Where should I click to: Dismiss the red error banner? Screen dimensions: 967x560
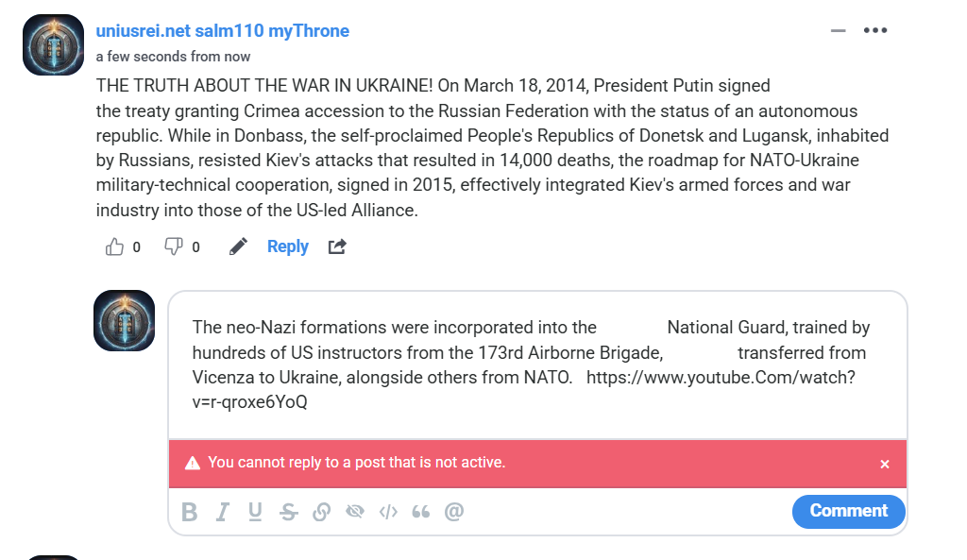pyautogui.click(x=885, y=464)
